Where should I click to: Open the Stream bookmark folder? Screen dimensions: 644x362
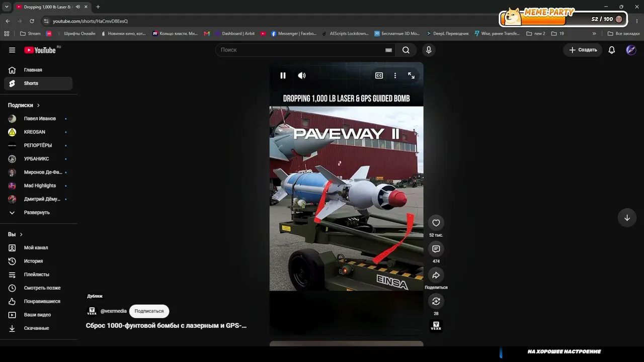30,34
